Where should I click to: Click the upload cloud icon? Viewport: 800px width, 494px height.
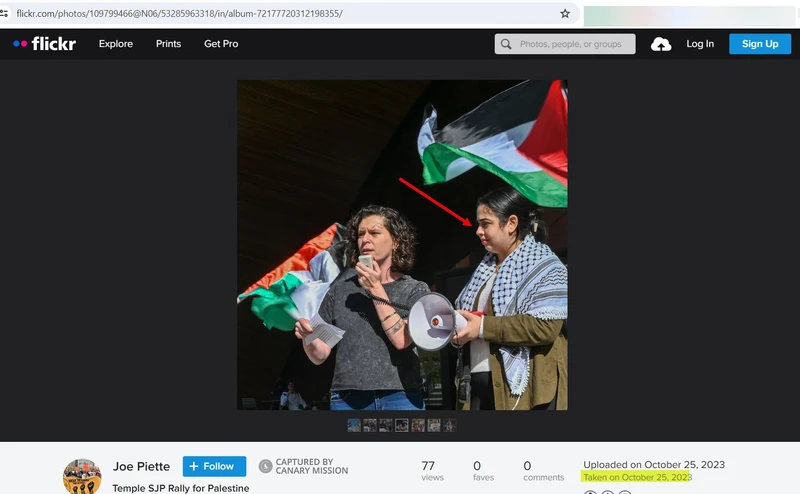pos(661,44)
